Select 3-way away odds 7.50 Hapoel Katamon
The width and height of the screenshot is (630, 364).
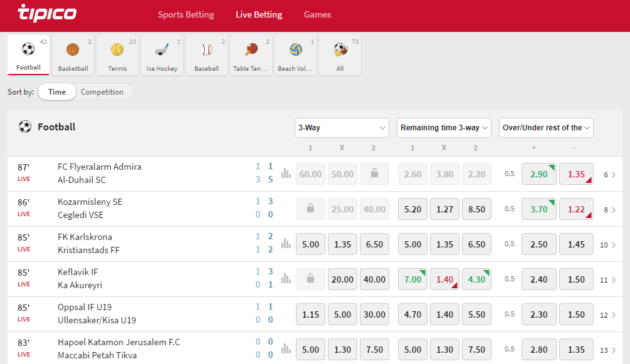[374, 350]
